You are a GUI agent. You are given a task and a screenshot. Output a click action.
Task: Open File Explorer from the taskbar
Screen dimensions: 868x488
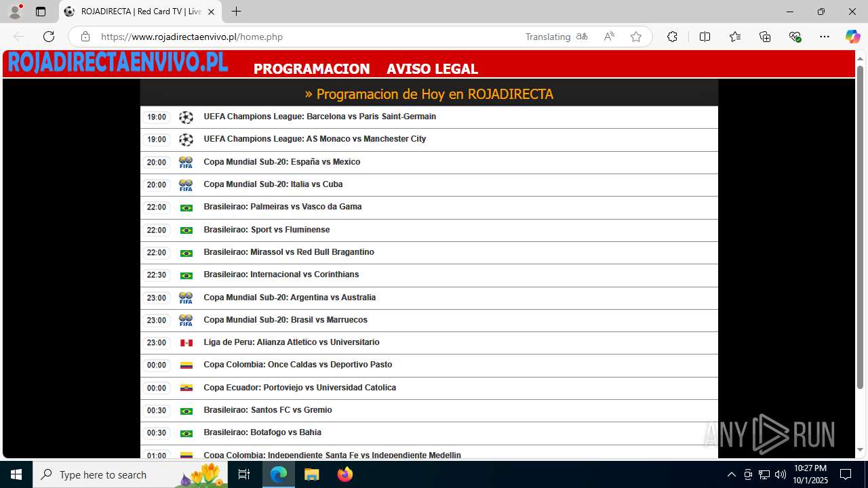(x=311, y=474)
